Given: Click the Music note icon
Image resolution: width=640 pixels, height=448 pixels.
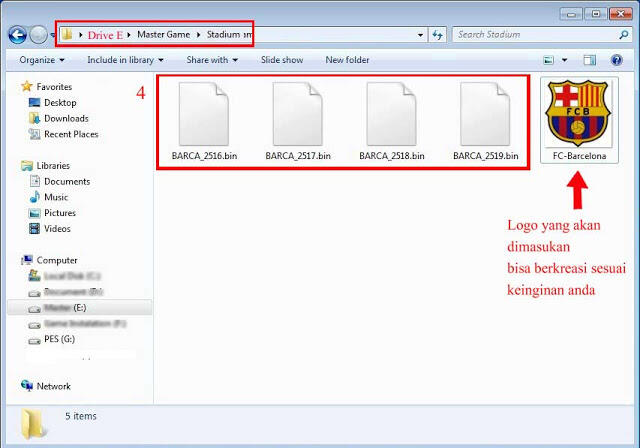Looking at the screenshot, I should (x=35, y=197).
